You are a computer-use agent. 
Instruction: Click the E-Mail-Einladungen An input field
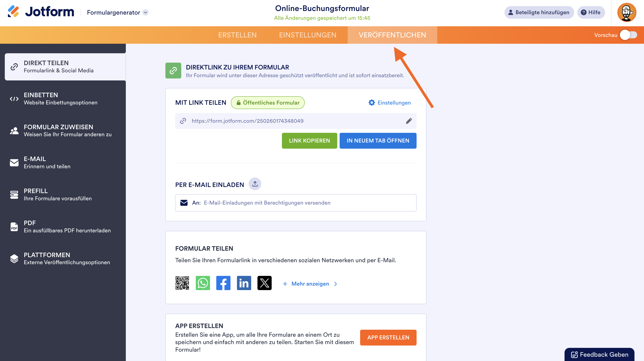coord(296,203)
